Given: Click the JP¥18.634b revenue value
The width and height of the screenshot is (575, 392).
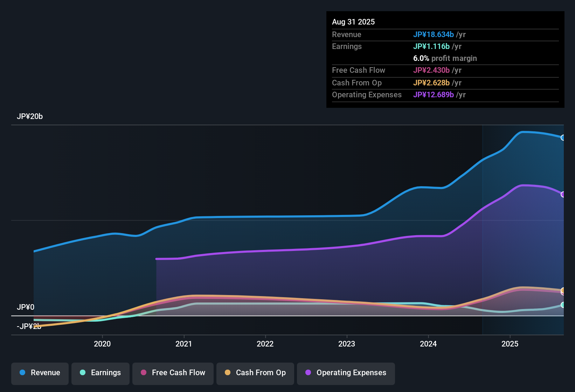Looking at the screenshot, I should 434,34.
